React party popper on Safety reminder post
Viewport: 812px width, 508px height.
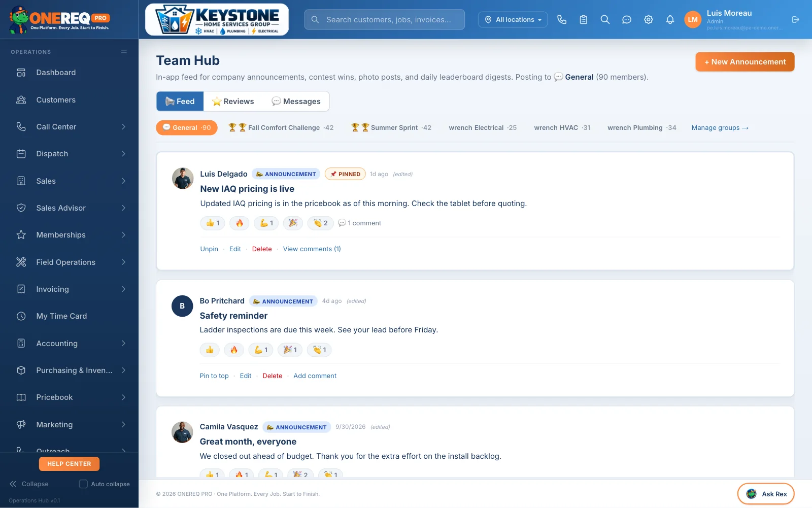pyautogui.click(x=290, y=350)
